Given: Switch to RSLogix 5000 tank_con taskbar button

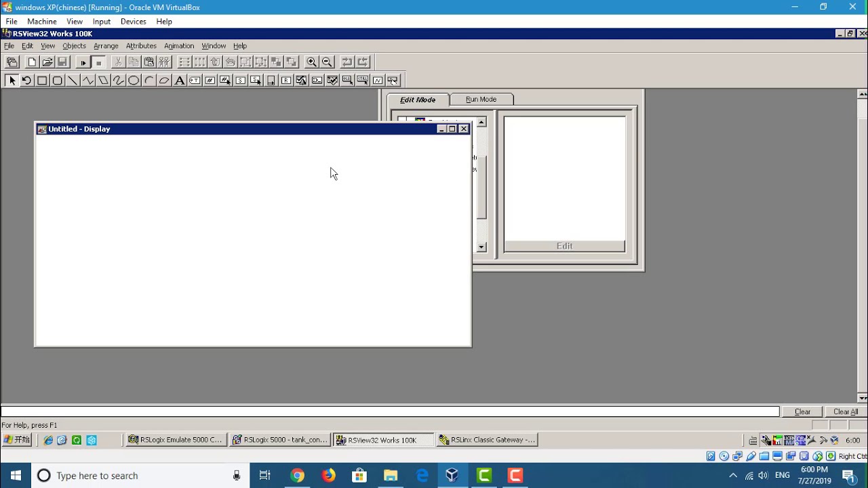Looking at the screenshot, I should (x=279, y=440).
